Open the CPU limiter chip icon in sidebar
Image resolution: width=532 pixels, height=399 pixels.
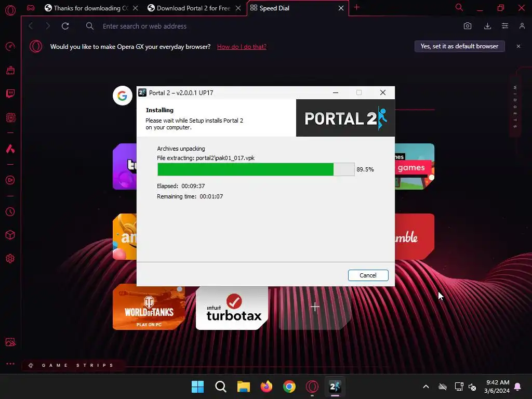(10, 117)
